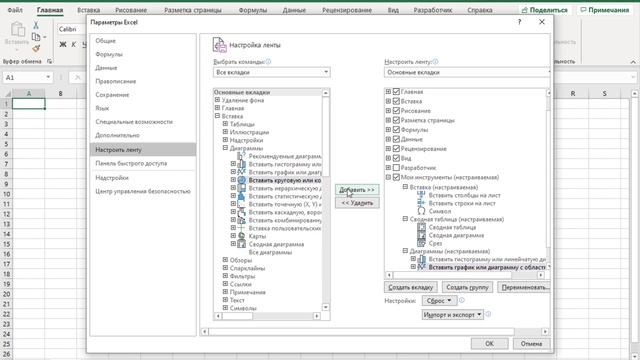Select 'Вставить точечную (X, Y)' chart icon
640x360 pixels.
pyautogui.click(x=242, y=204)
